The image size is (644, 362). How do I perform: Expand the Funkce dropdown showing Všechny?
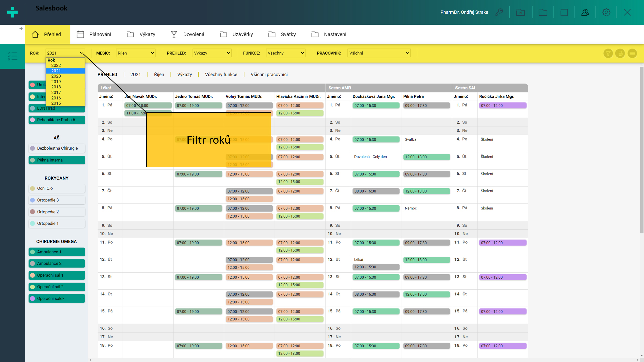point(285,53)
